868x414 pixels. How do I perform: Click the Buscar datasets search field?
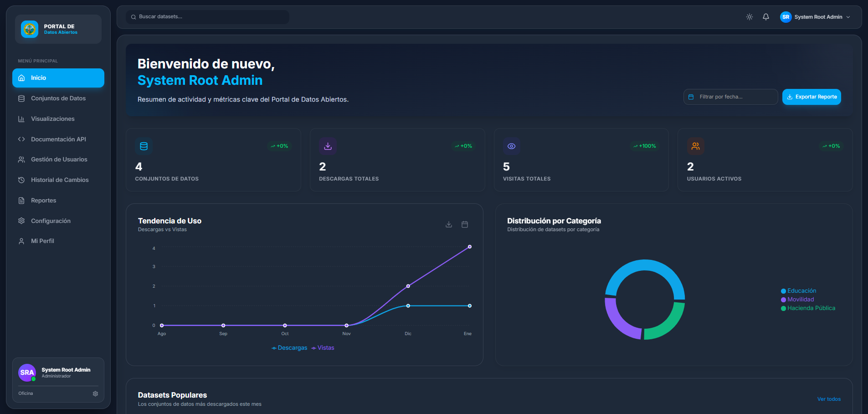[x=210, y=17]
